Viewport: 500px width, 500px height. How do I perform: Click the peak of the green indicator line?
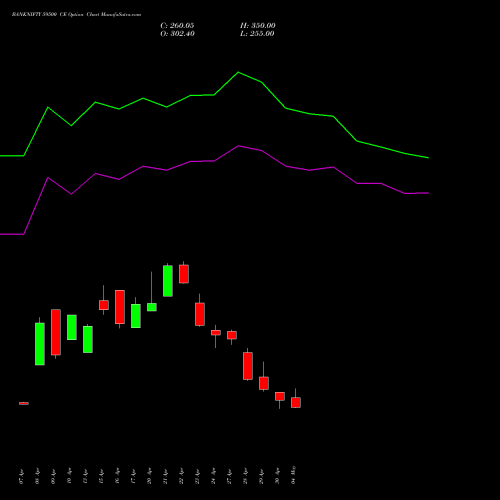[x=238, y=72]
